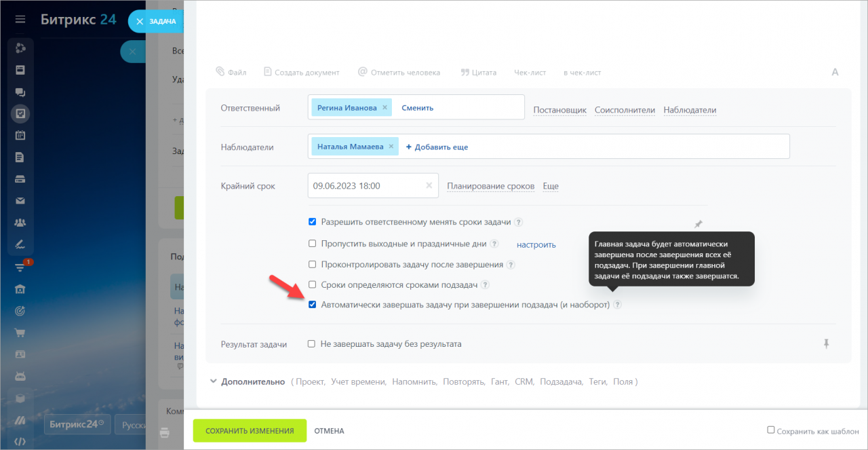The width and height of the screenshot is (868, 450).
Task: Open the Tasks checkmark icon in sidebar
Action: [x=20, y=113]
